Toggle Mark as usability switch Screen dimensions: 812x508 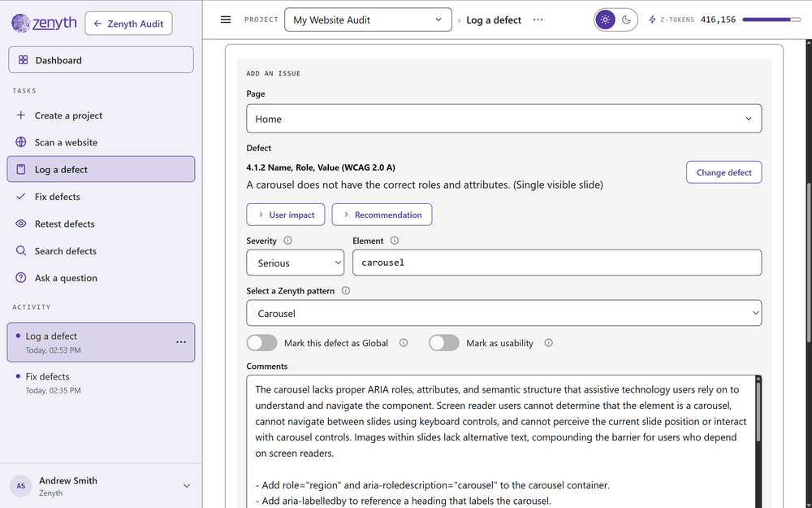[444, 343]
